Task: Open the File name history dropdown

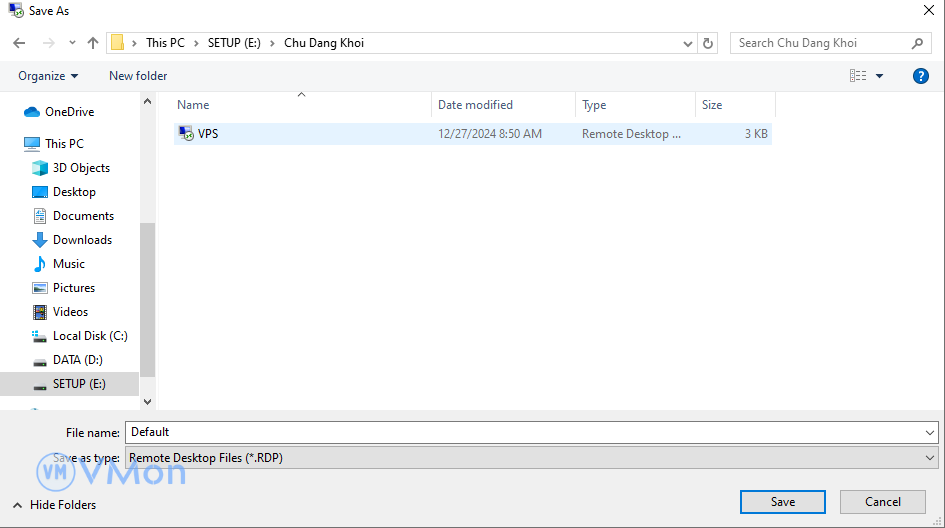Action: 930,432
